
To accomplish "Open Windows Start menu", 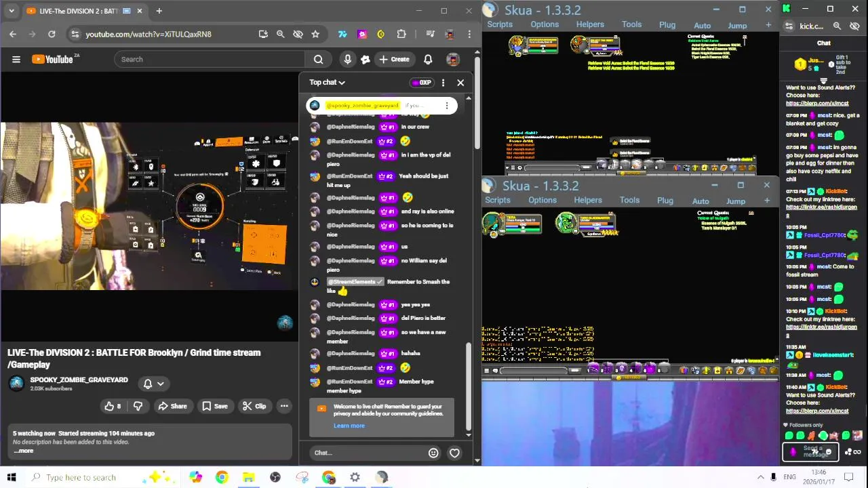I will (12, 477).
